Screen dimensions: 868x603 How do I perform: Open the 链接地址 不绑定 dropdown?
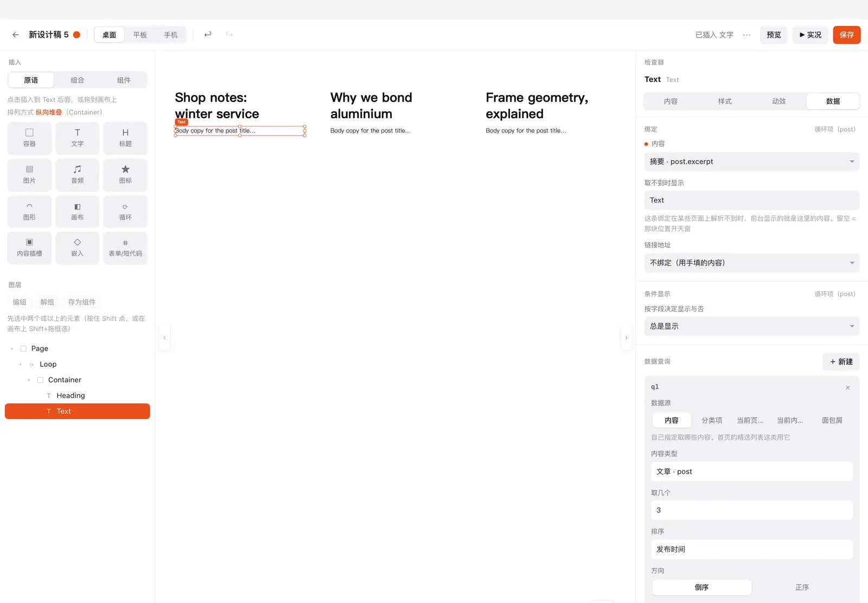pyautogui.click(x=751, y=263)
